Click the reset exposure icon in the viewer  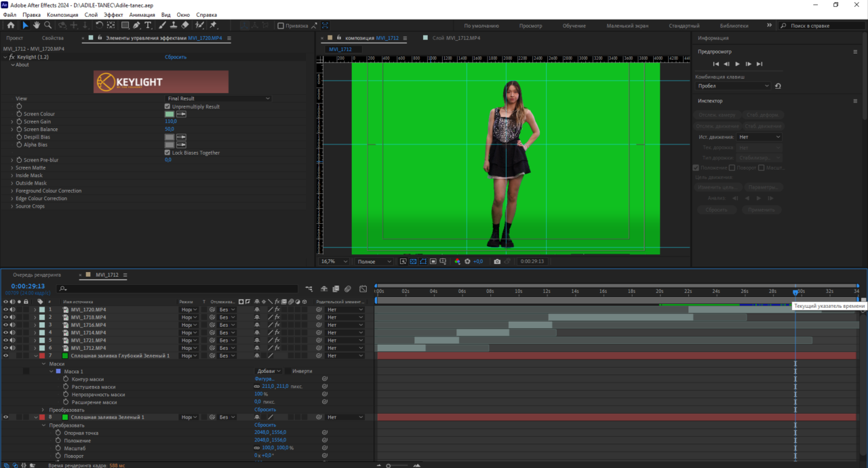click(467, 261)
